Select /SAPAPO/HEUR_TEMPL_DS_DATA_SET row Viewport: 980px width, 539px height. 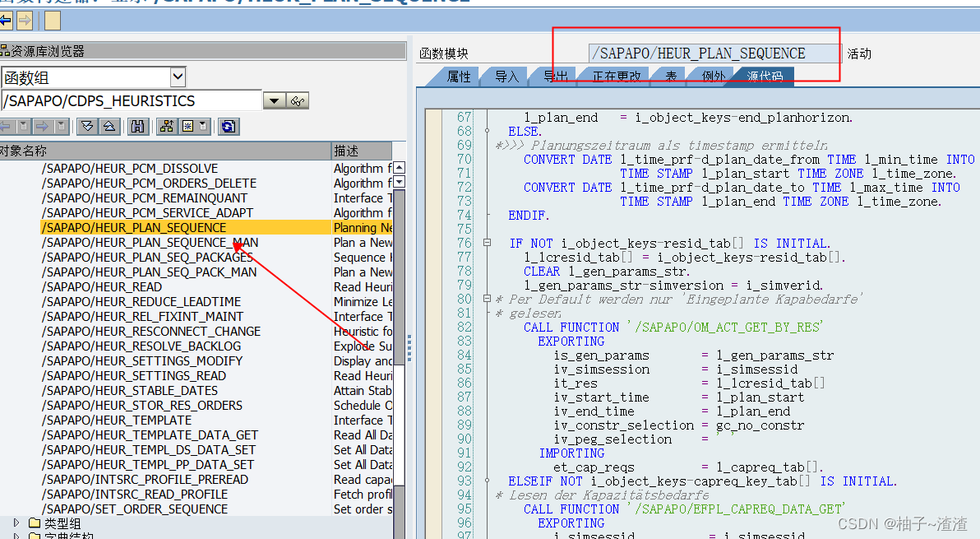(x=149, y=450)
